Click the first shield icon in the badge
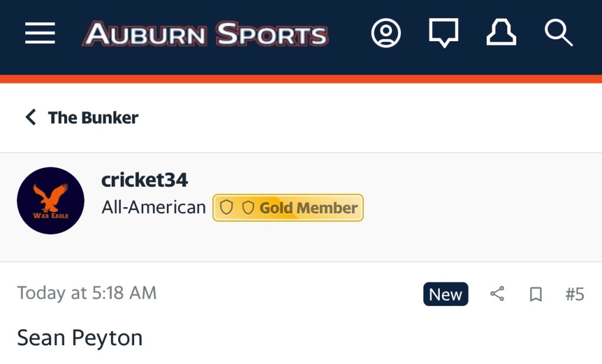Screen dimensions: 602x364 pyautogui.click(x=226, y=208)
